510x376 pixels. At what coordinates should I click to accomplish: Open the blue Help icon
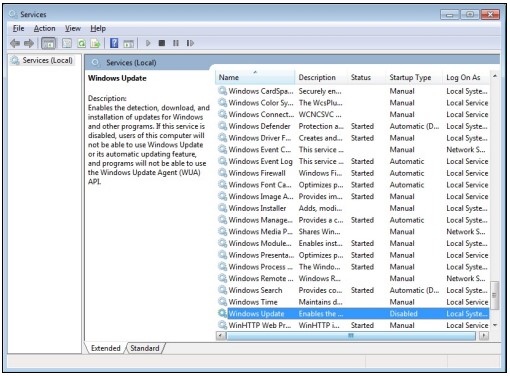[x=114, y=43]
